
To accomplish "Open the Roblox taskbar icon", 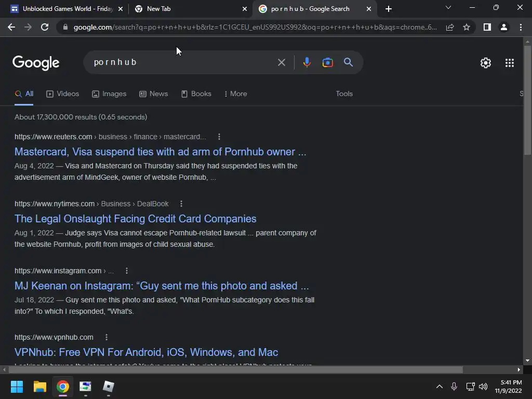I will tap(109, 387).
